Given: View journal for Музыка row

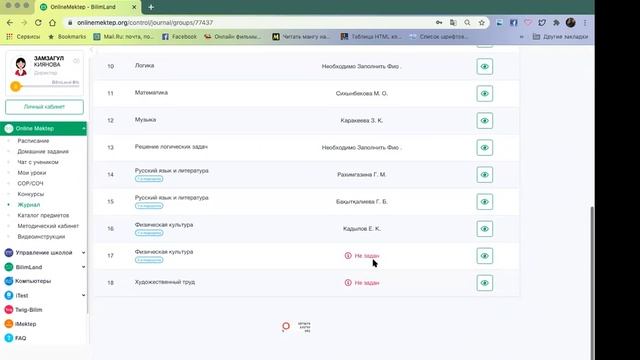Looking at the screenshot, I should 484,120.
